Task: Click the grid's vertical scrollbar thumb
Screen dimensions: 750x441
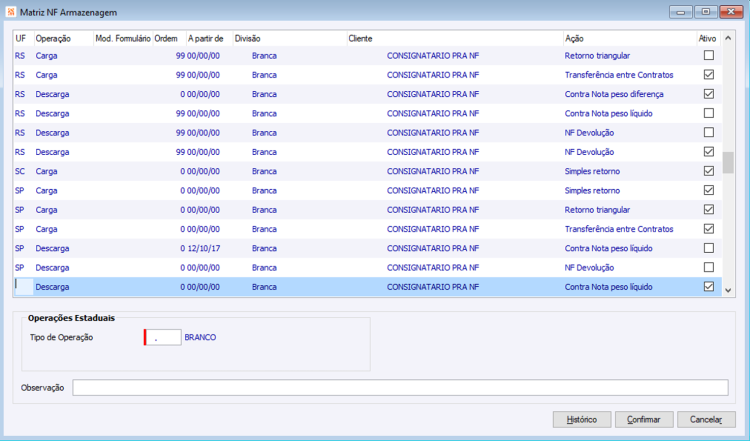Action: point(728,162)
